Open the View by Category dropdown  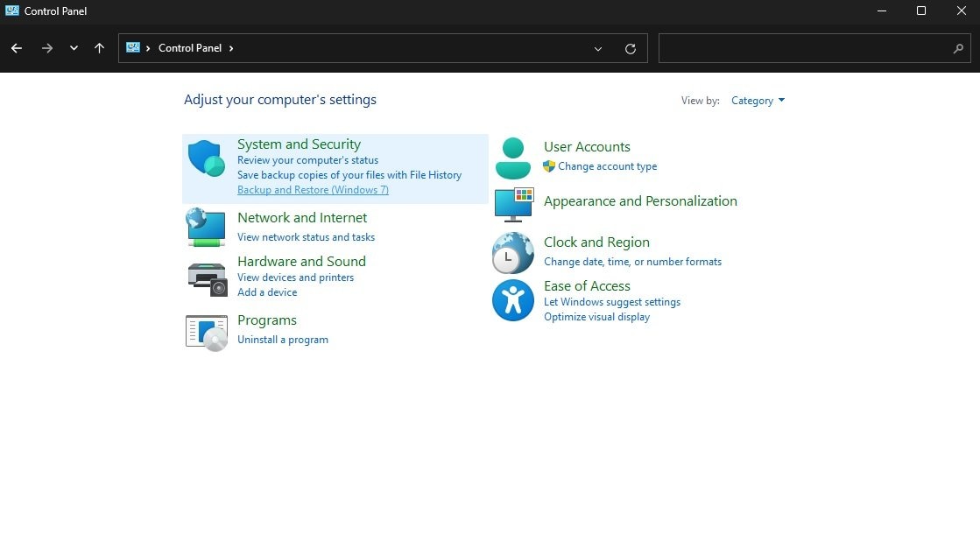pyautogui.click(x=758, y=101)
